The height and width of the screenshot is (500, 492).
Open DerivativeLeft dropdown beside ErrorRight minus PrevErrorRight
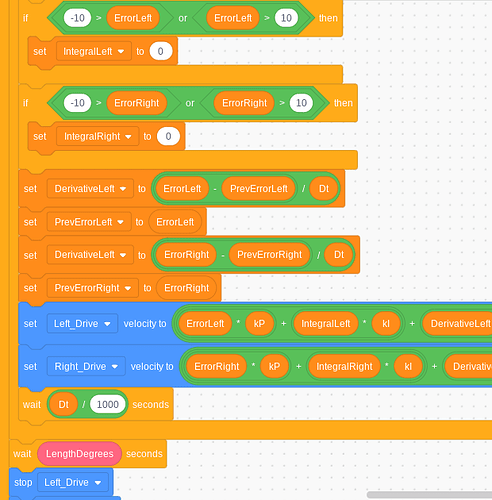(x=90, y=255)
